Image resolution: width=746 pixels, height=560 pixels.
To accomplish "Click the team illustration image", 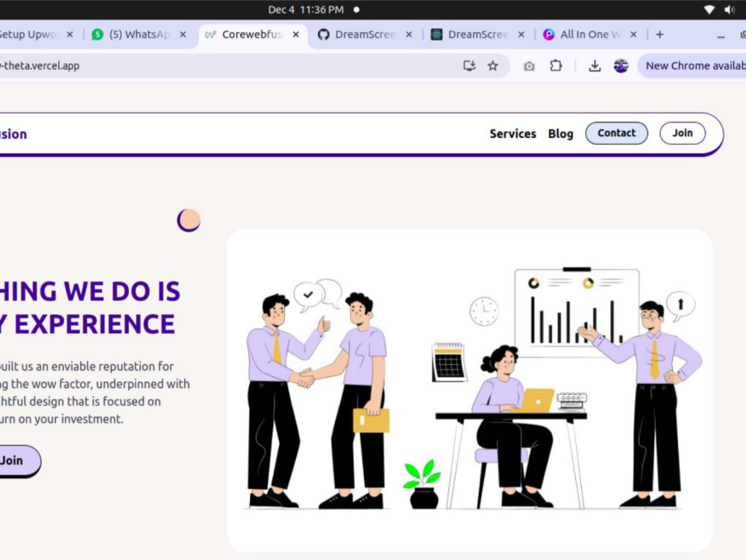I will [x=469, y=390].
